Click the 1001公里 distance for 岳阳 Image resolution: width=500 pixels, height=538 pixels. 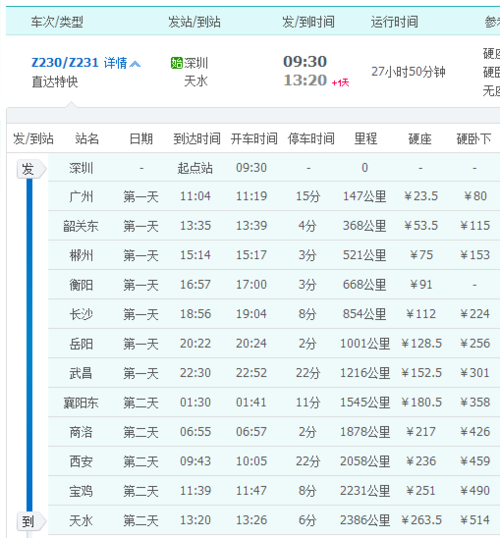pos(365,343)
